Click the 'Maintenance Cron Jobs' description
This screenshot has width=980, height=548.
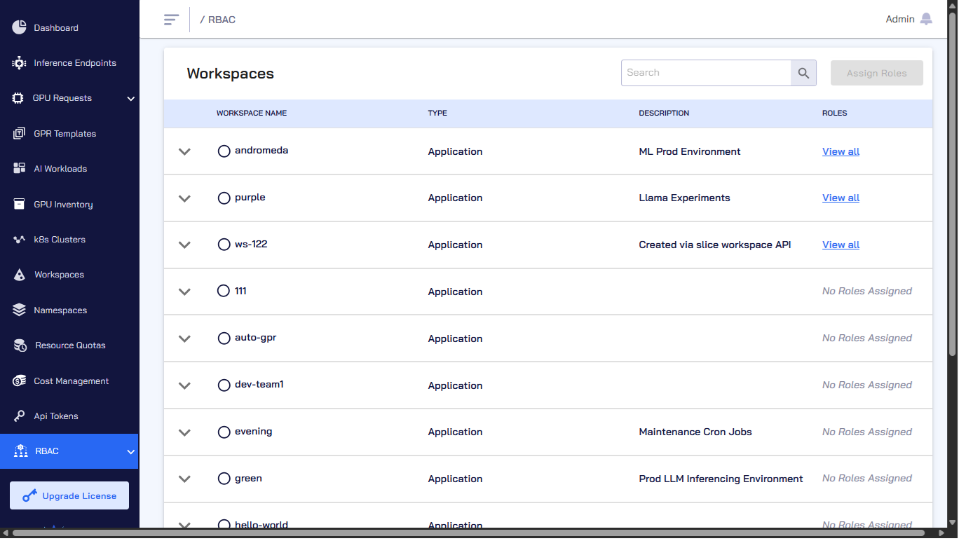(x=695, y=432)
